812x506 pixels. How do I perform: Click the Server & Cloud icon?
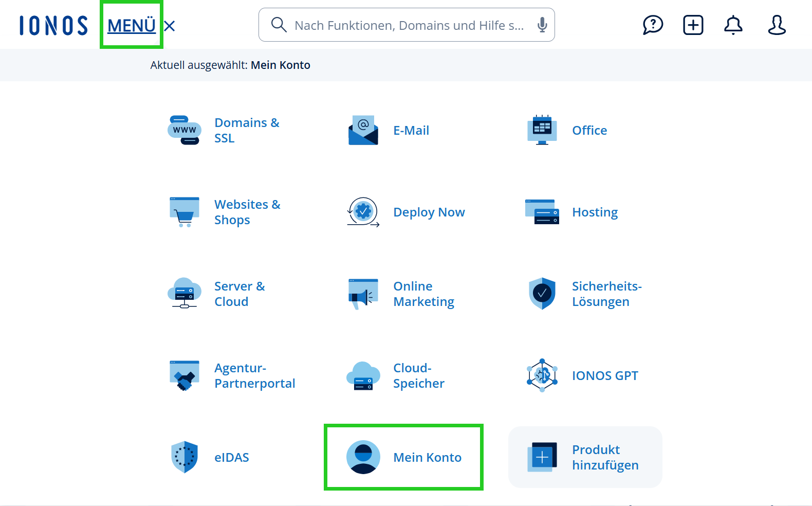coord(184,294)
